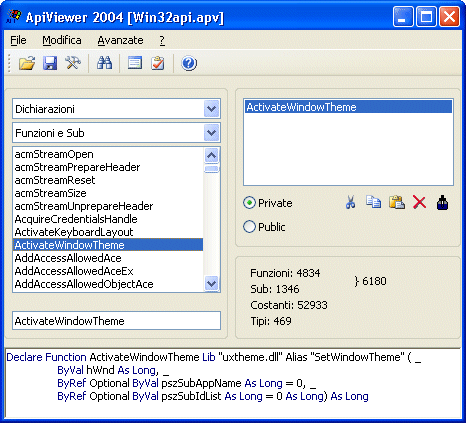Close the ApiViewer window
Viewport: 466px width, 423px height.
pyautogui.click(x=449, y=16)
